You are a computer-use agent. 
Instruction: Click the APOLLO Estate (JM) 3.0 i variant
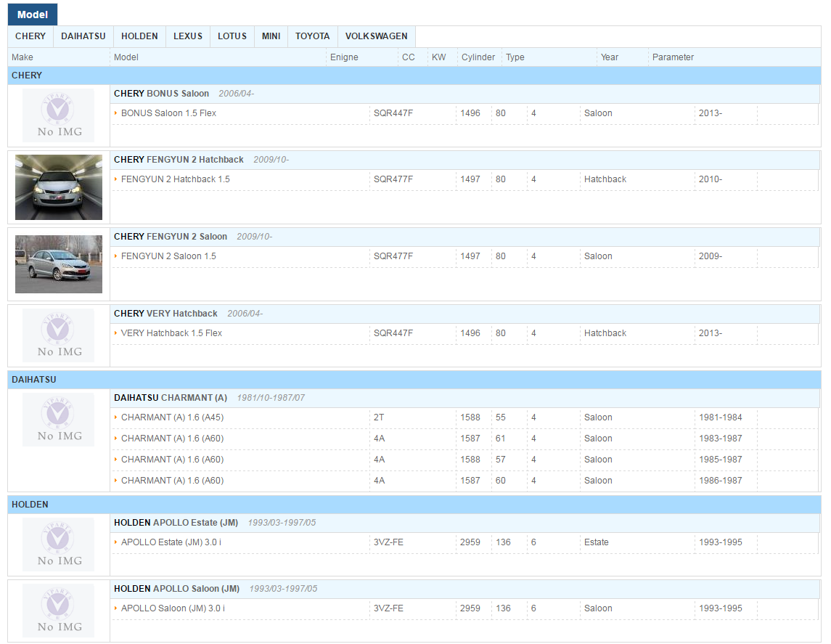[x=171, y=542]
